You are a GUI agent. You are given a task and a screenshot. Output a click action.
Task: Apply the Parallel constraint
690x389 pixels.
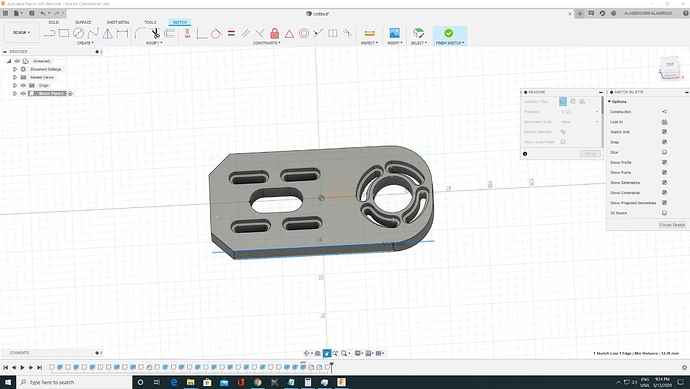click(x=246, y=33)
